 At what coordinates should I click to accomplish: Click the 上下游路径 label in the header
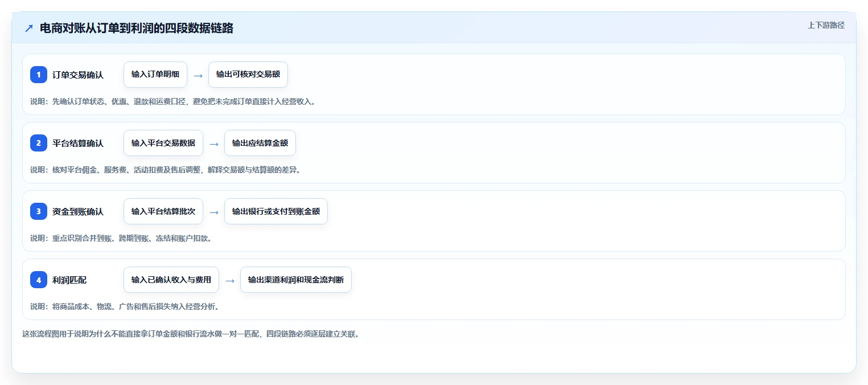click(826, 25)
